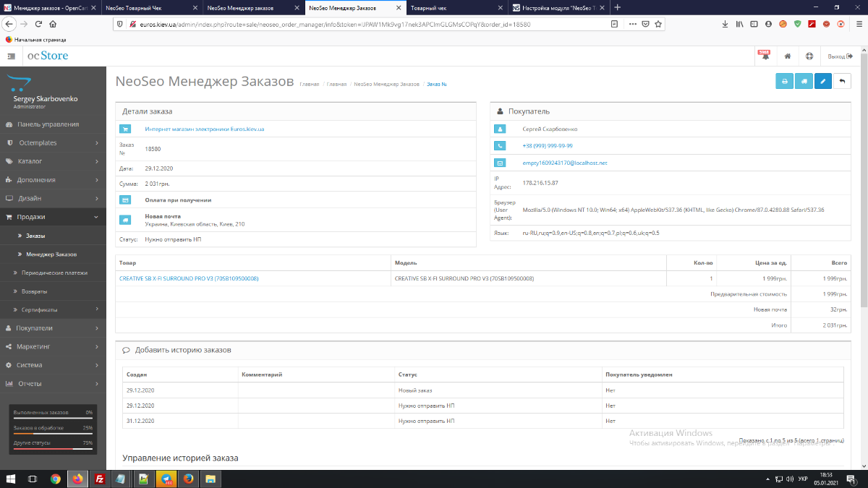Expand Дополнения sidebar menu
This screenshot has height=488, width=868.
click(x=53, y=180)
